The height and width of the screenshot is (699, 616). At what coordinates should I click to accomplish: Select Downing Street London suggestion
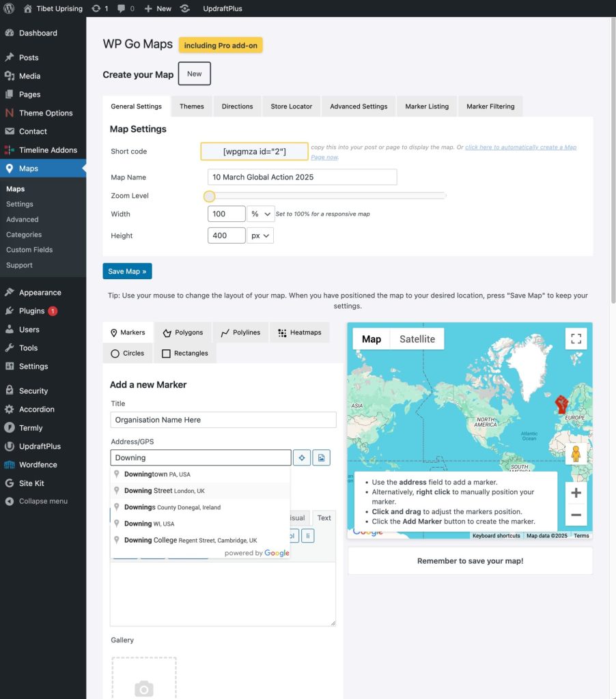pyautogui.click(x=200, y=491)
